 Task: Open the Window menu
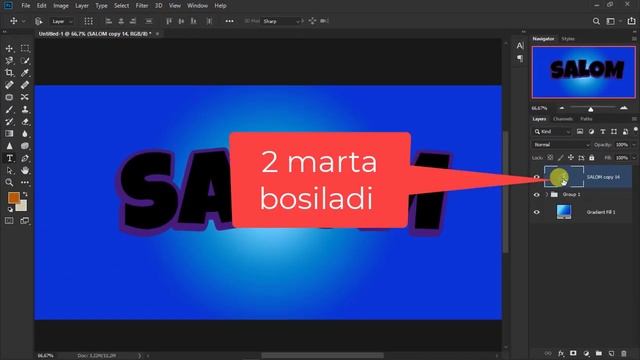click(x=198, y=6)
